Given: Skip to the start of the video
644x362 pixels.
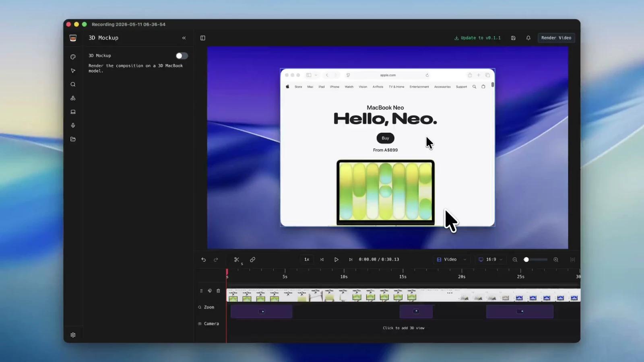Looking at the screenshot, I should coord(322,260).
